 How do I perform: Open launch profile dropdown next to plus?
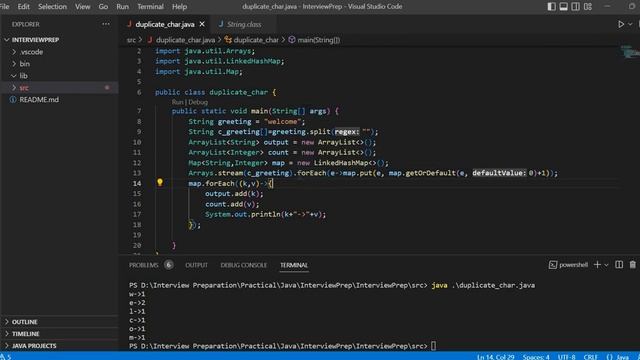(x=607, y=265)
